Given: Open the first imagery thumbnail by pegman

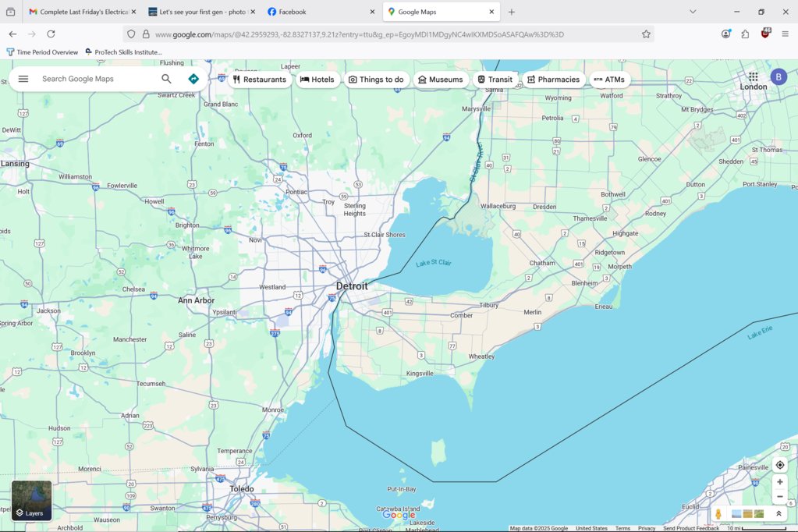Looking at the screenshot, I should [x=736, y=514].
